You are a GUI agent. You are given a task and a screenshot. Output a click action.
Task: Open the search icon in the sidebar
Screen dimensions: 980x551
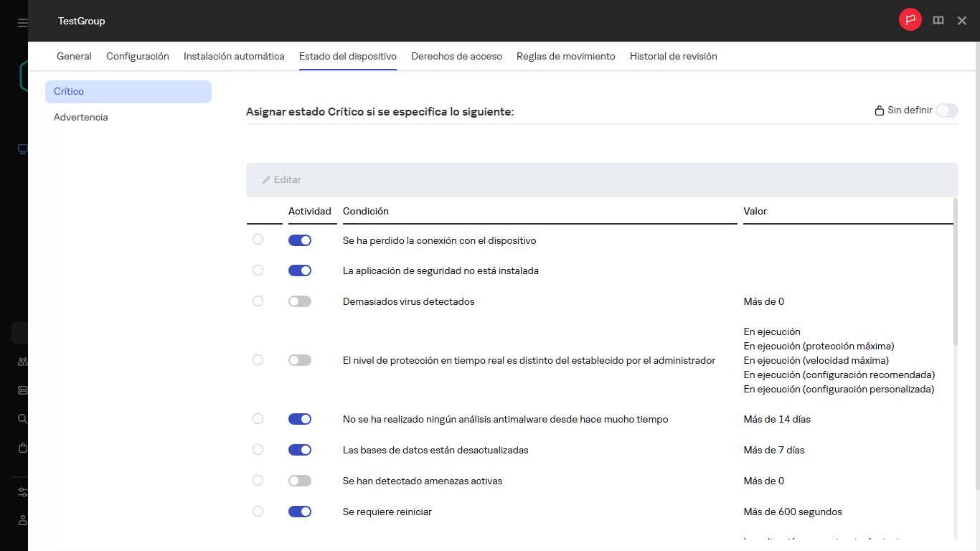tap(22, 418)
